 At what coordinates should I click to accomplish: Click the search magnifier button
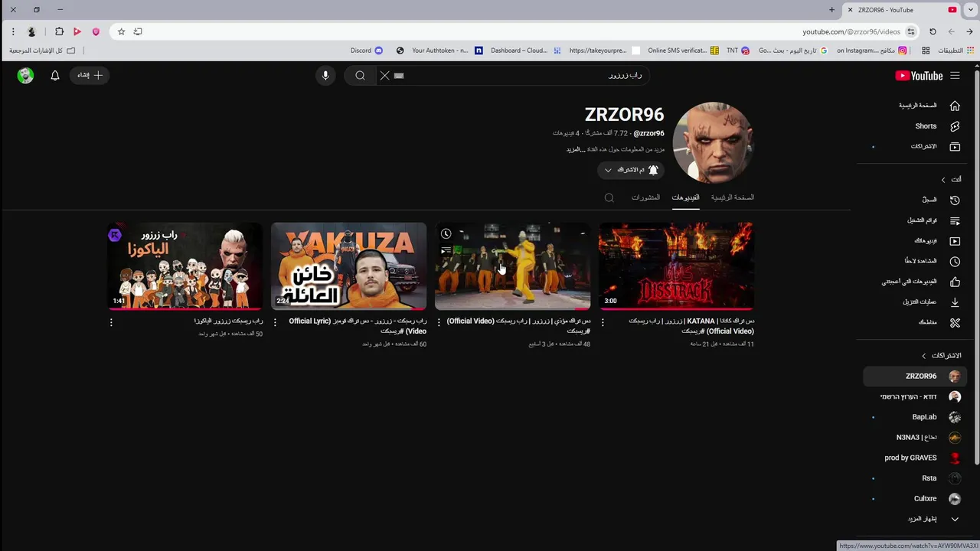[x=360, y=75]
